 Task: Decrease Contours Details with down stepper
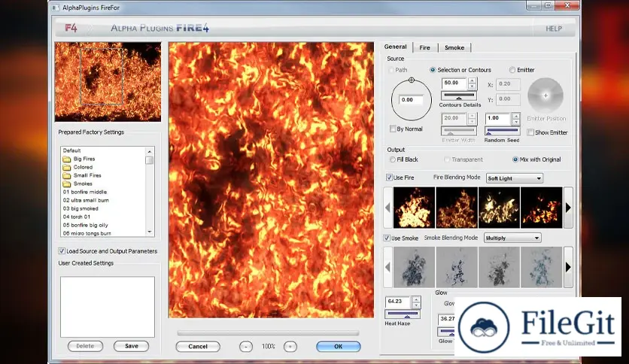click(473, 86)
